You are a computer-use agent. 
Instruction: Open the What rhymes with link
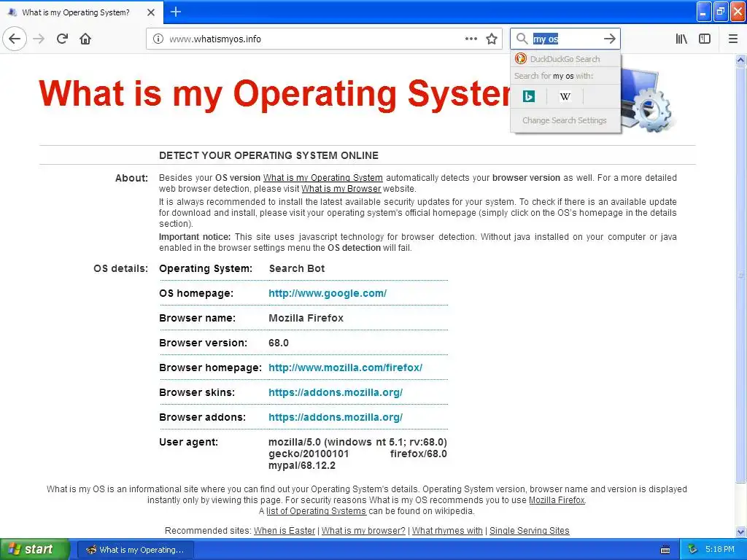(x=447, y=531)
